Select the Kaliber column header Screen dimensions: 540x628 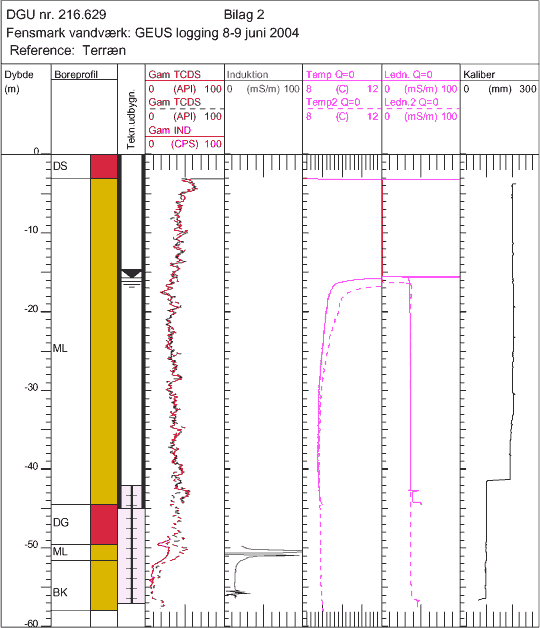tap(479, 74)
